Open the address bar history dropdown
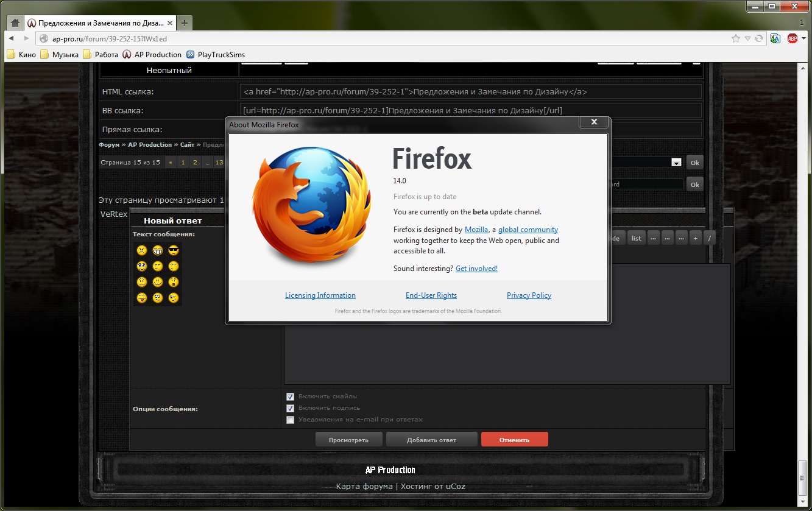This screenshot has width=812, height=511. pos(747,38)
